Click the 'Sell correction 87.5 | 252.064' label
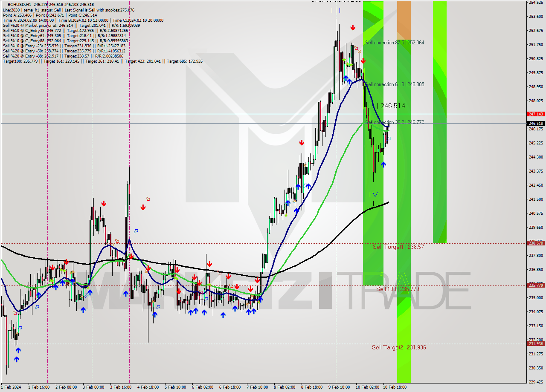Viewport: 546px width, 392px height. (x=395, y=43)
